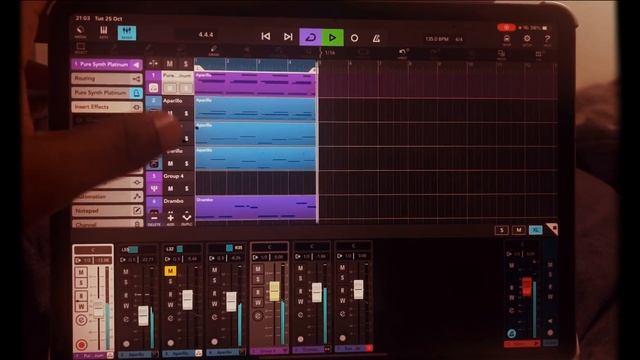Tap the global M mute button above the tracks
Viewport: 640px width, 360px height.
pos(169,64)
